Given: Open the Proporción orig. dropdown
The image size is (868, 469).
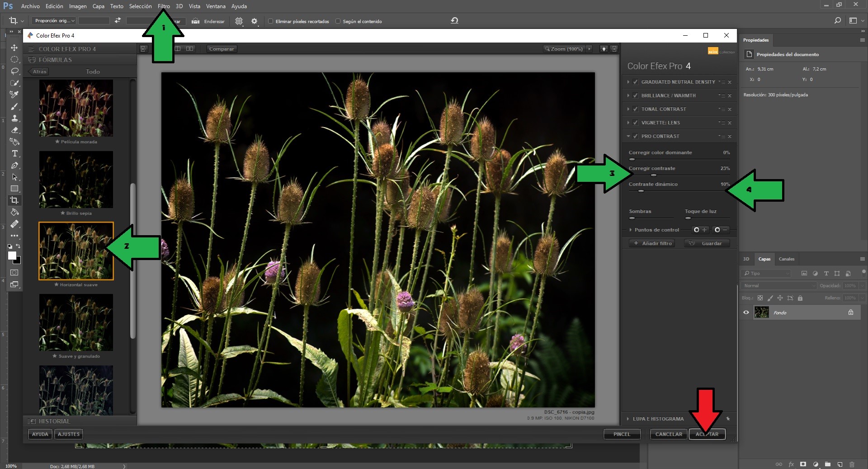Looking at the screenshot, I should click(53, 21).
